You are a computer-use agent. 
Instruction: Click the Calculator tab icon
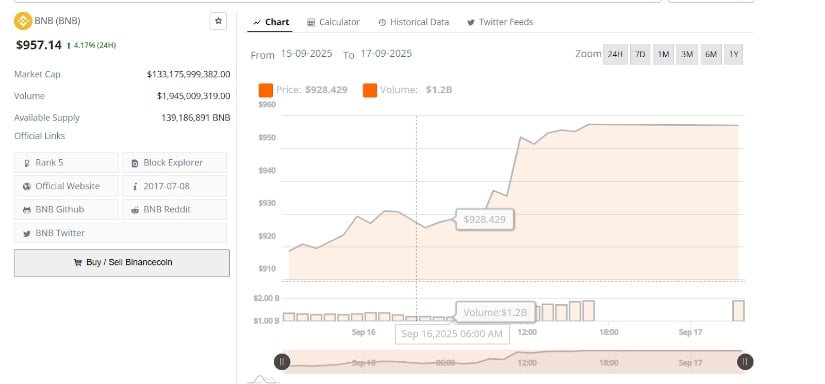tap(310, 22)
